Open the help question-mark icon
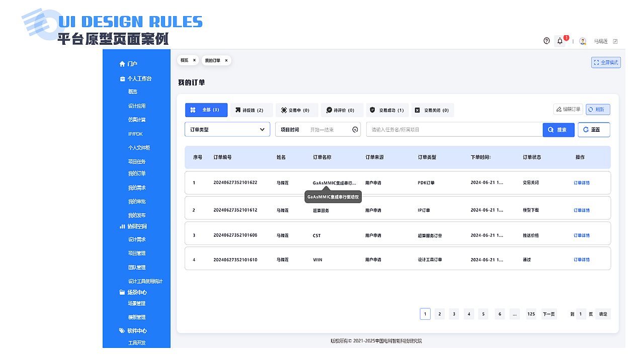 tap(547, 41)
